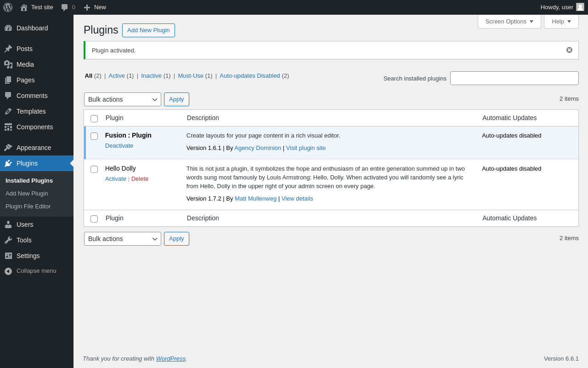The height and width of the screenshot is (368, 588).
Task: Expand Screen Options panel
Action: 509,21
